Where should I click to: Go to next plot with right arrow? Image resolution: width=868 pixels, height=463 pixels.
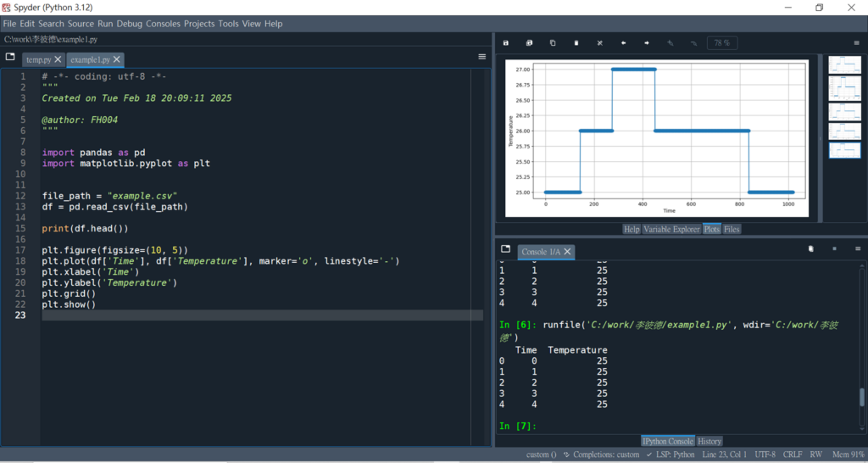coord(647,42)
